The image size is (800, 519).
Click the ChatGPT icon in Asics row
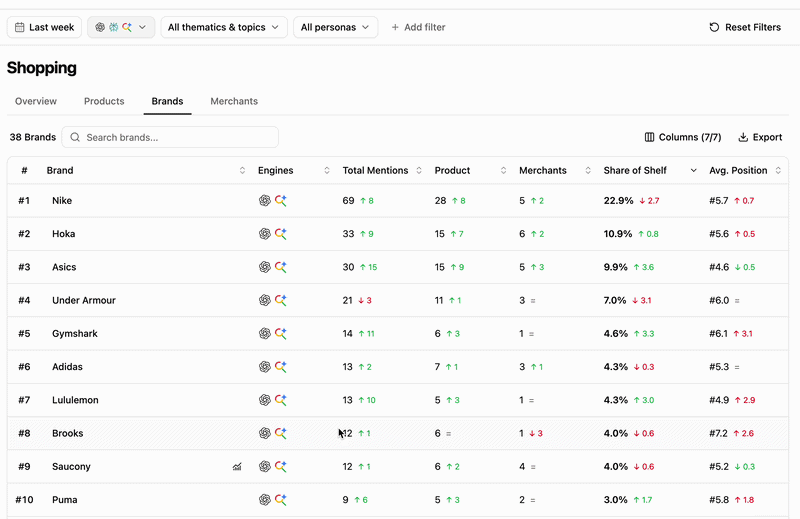[x=264, y=267]
